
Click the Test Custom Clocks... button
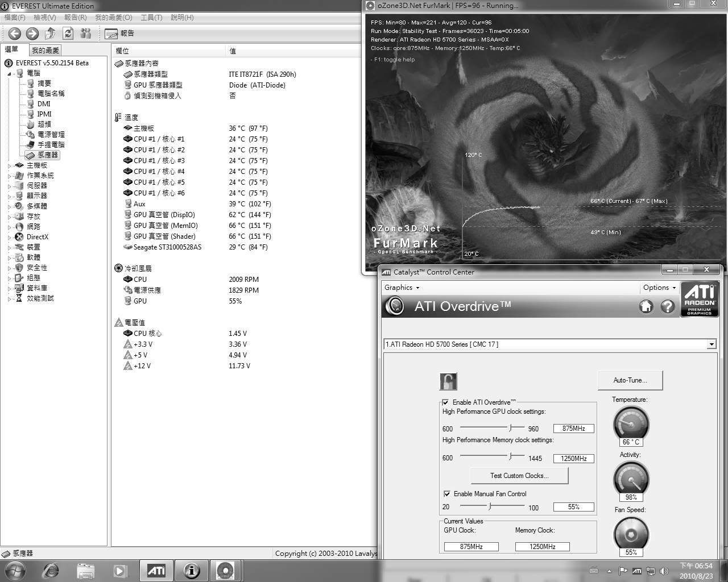click(519, 476)
